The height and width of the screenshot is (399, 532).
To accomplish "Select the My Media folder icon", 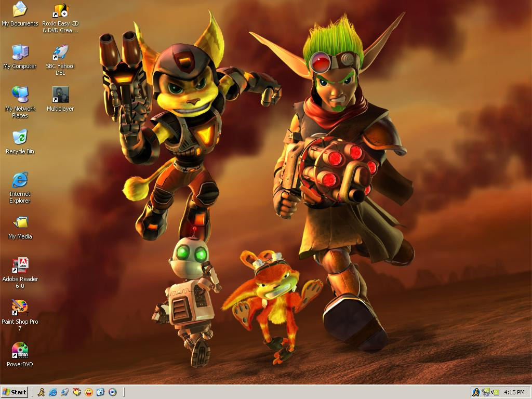I will point(20,228).
